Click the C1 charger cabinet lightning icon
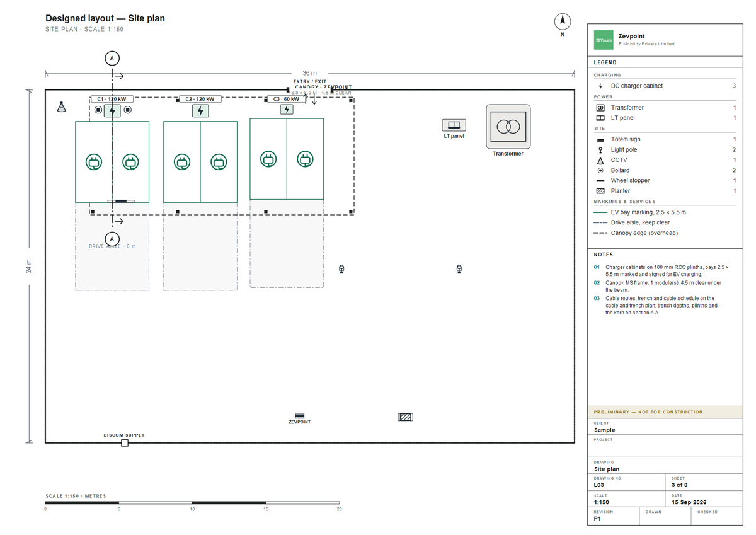The image size is (756, 535). [x=112, y=111]
